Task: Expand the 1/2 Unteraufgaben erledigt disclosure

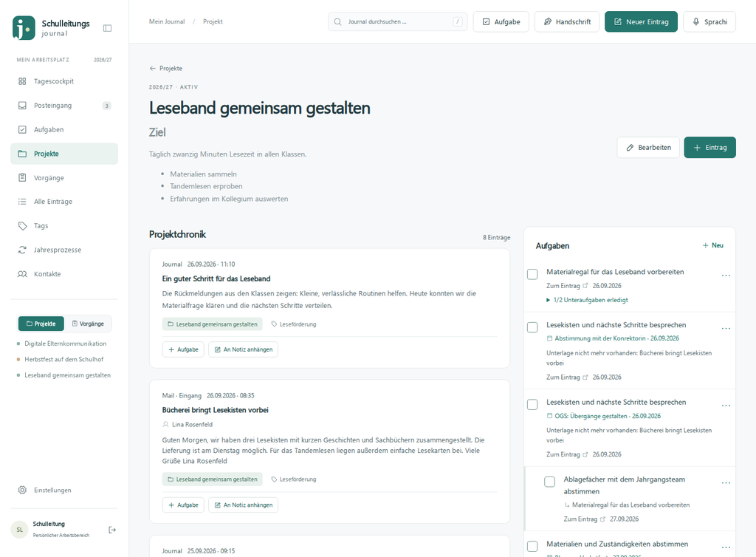Action: [587, 300]
